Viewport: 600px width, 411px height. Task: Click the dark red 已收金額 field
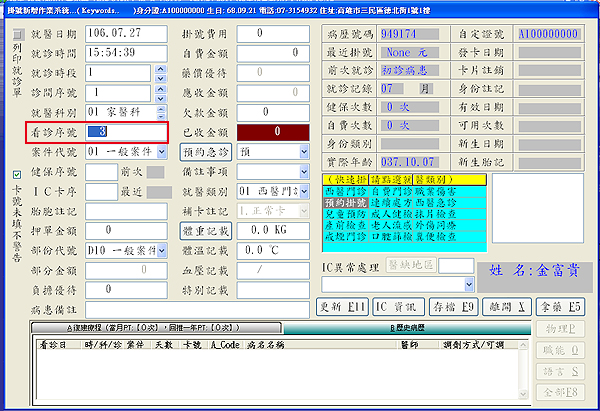[x=274, y=130]
